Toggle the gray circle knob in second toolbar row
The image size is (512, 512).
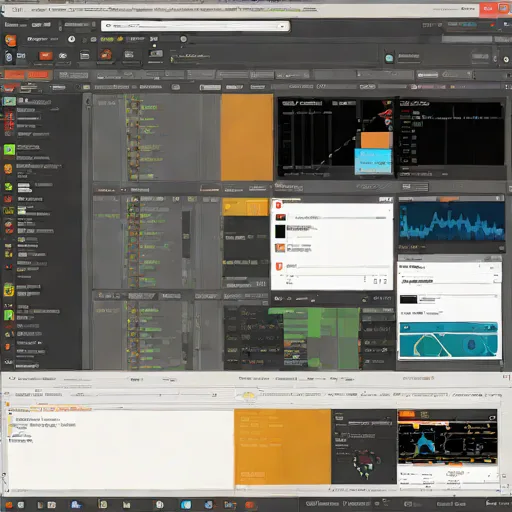tap(183, 39)
